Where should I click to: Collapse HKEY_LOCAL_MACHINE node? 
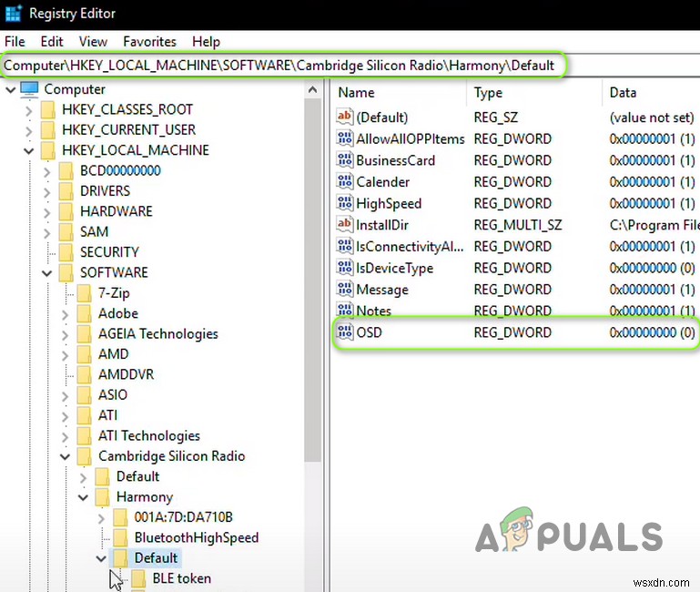pos(29,150)
